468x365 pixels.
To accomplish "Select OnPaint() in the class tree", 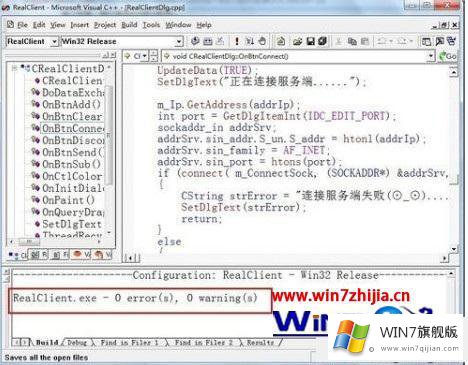I will point(68,200).
